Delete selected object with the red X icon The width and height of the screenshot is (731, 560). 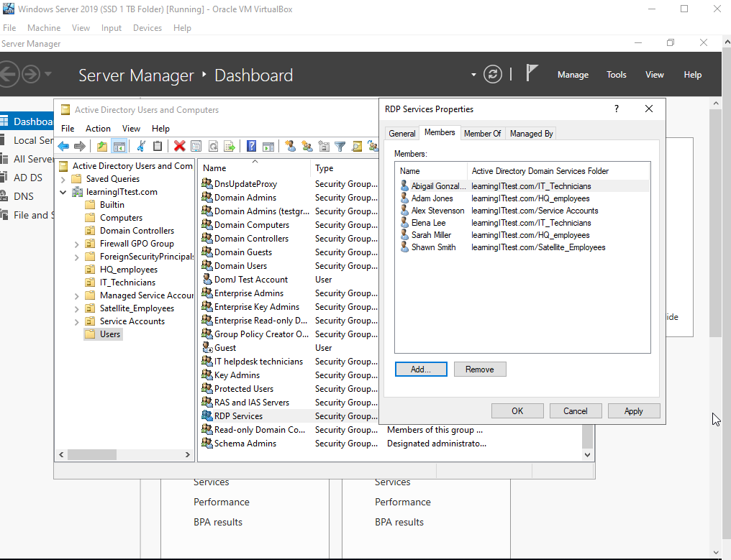(178, 146)
